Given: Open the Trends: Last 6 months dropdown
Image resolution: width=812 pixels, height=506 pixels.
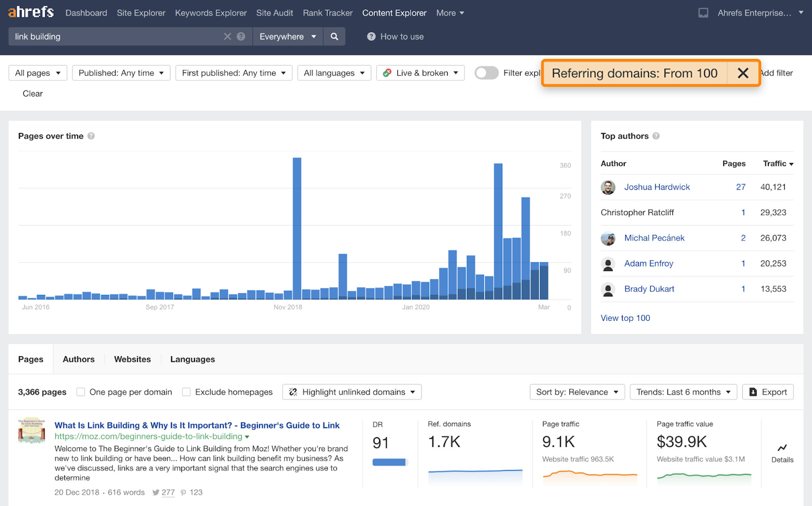Looking at the screenshot, I should (x=683, y=392).
